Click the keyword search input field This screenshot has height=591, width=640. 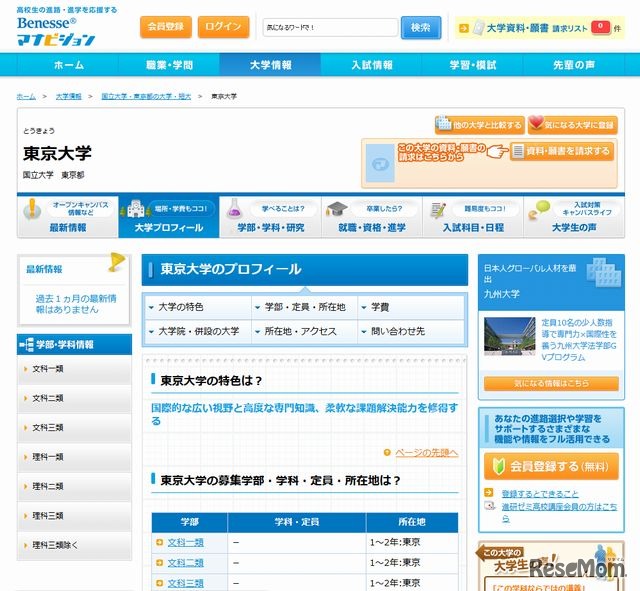pyautogui.click(x=329, y=27)
